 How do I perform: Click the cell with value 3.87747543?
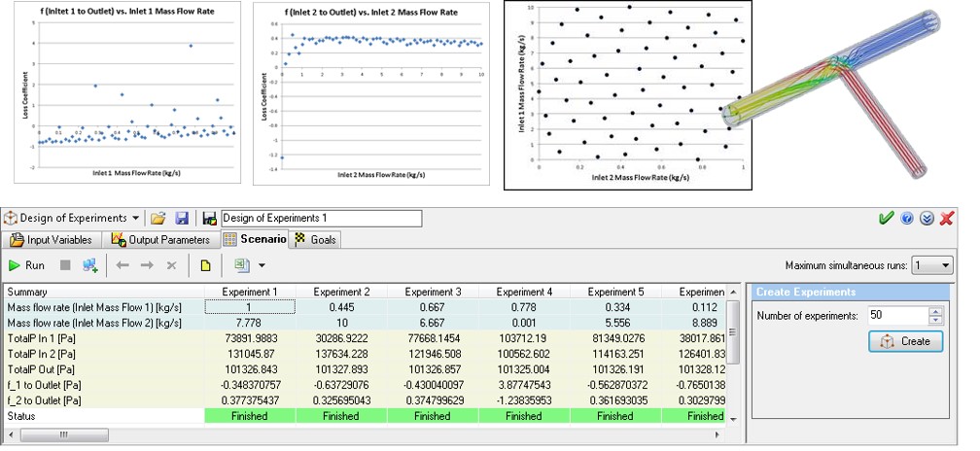click(524, 385)
